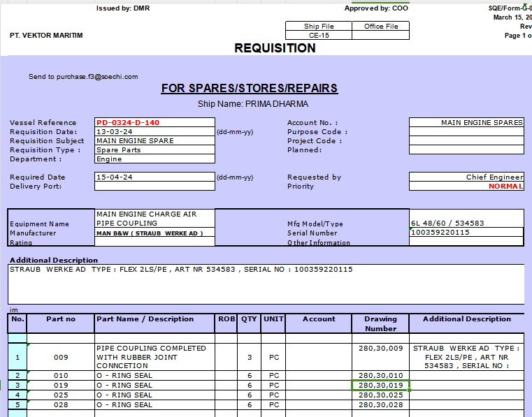Click the Additional Description text box
The image size is (532, 417).
(266, 285)
